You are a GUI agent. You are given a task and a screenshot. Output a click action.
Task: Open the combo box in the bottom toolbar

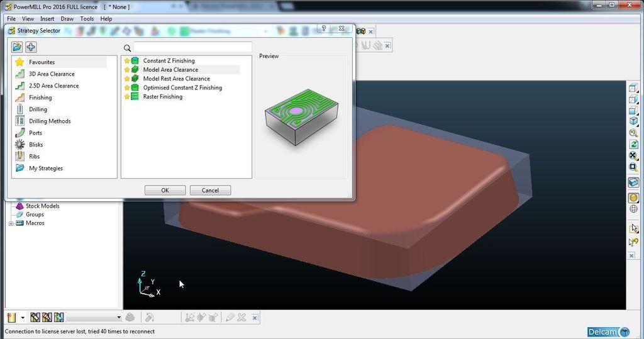click(94, 318)
